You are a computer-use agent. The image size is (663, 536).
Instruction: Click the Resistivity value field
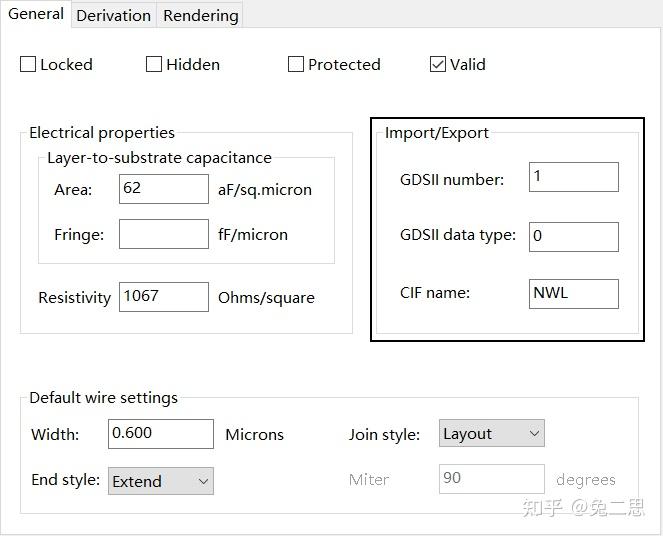163,296
